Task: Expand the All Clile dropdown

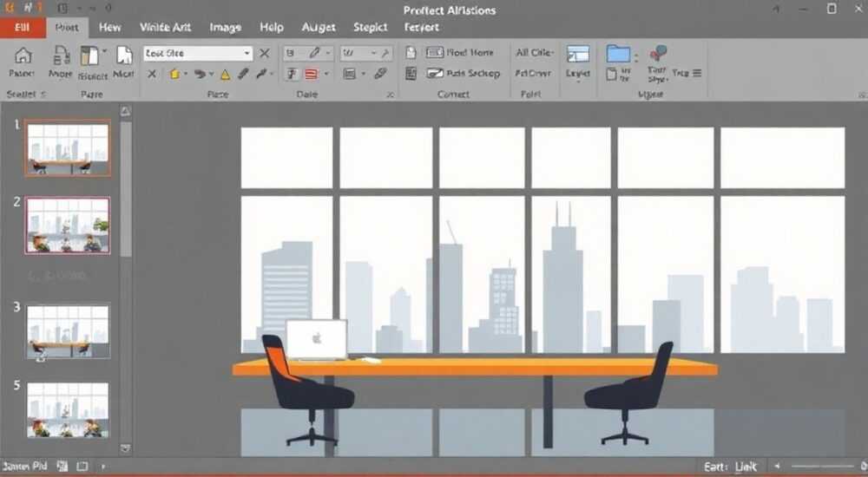Action: [534, 53]
